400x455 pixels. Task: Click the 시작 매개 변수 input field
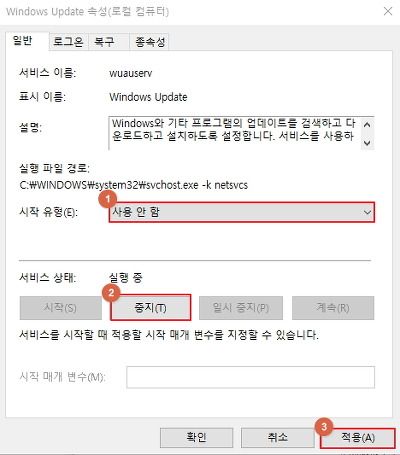pos(250,377)
